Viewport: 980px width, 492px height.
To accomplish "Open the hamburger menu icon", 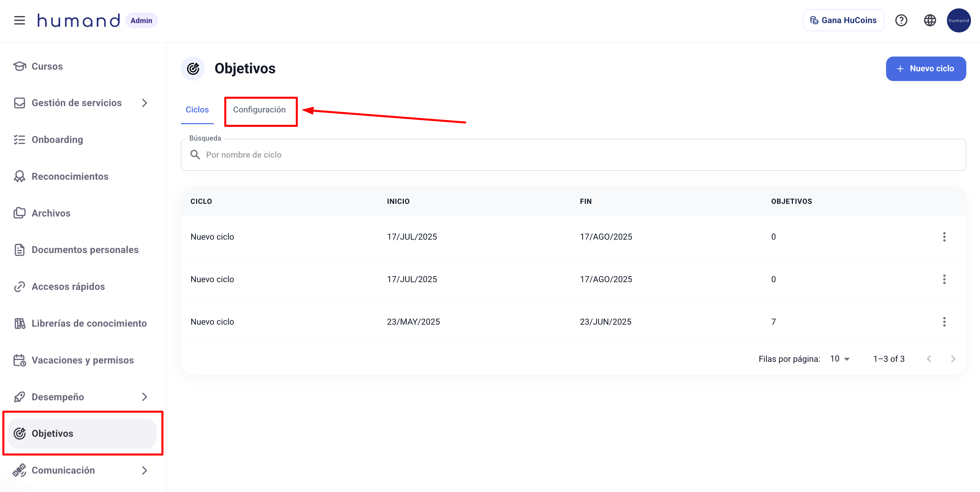I will tap(19, 20).
